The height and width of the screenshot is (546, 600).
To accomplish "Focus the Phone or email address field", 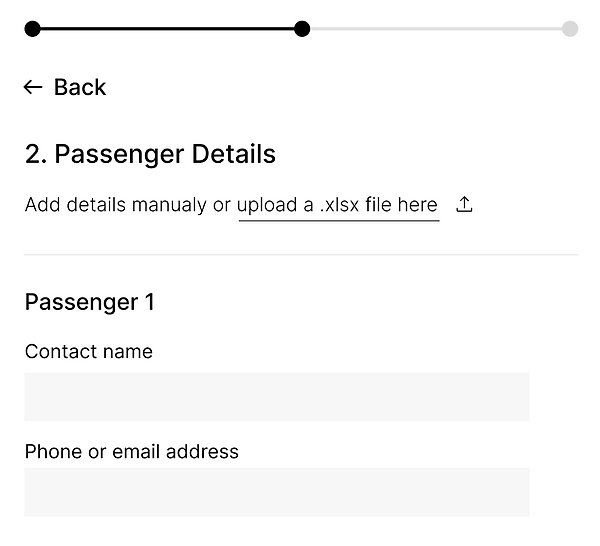I will coord(277,492).
